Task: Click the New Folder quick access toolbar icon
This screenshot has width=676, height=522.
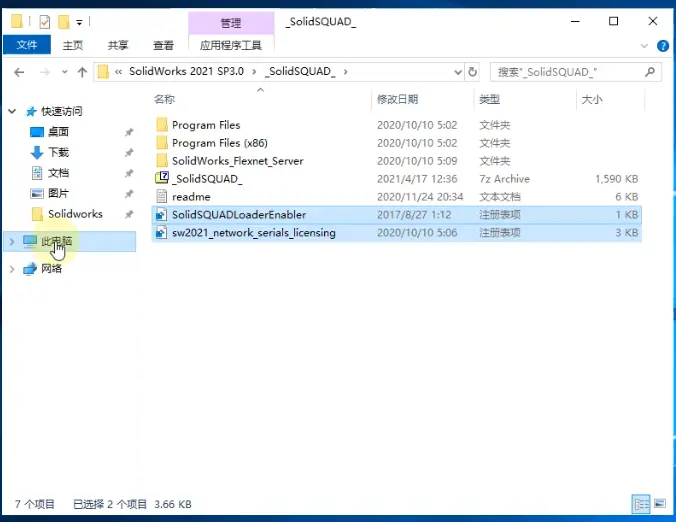Action: pos(63,22)
